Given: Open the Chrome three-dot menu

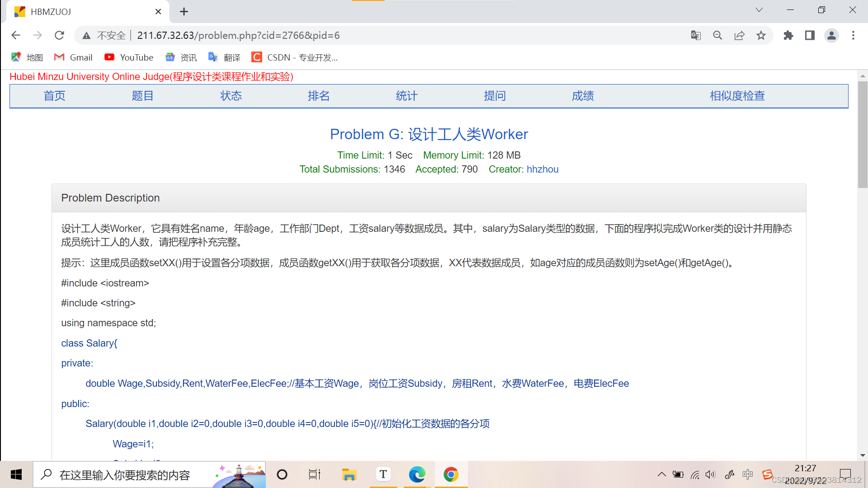Looking at the screenshot, I should tap(854, 35).
